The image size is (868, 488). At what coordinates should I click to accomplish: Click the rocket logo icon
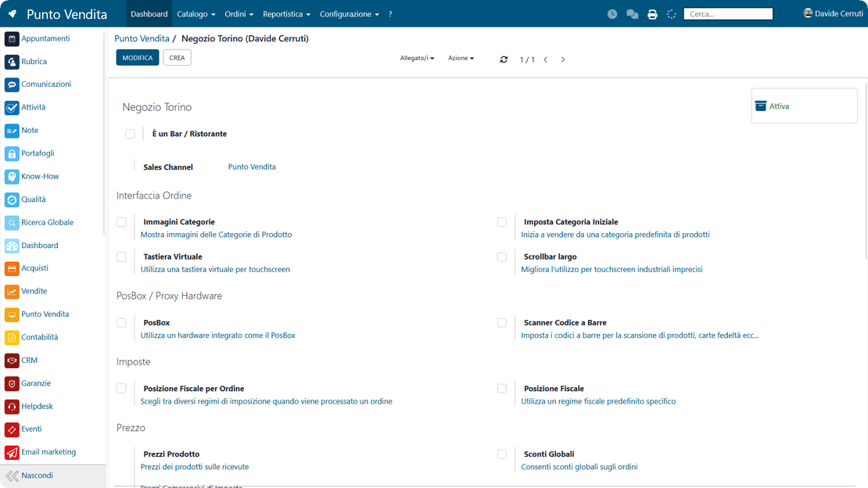(x=13, y=14)
